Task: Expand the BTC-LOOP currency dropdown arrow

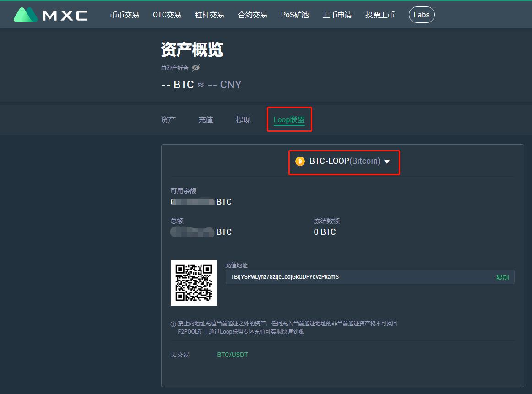Action: pyautogui.click(x=387, y=162)
